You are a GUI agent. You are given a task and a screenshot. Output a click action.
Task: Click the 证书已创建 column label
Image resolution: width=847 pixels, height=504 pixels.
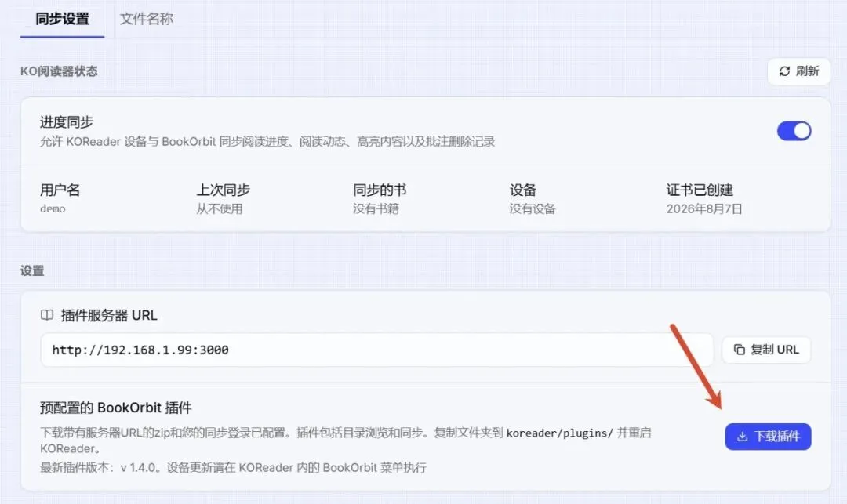click(x=700, y=190)
